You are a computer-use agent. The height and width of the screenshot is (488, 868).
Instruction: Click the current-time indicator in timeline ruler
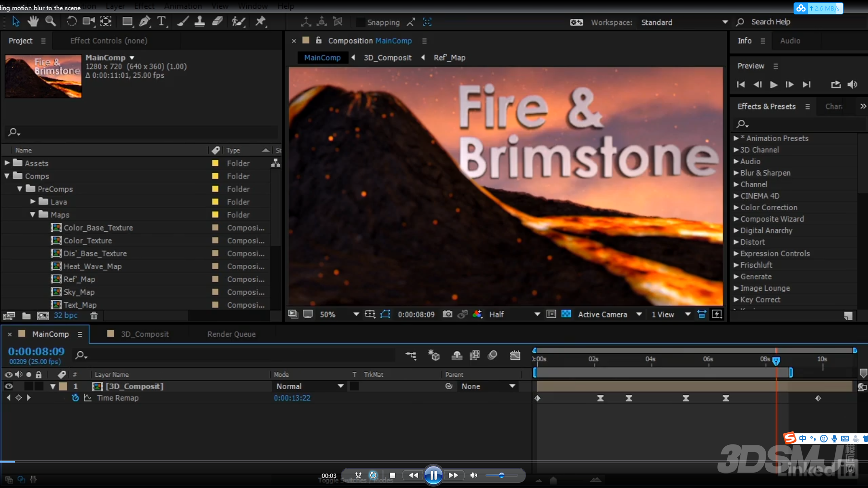[x=776, y=360]
